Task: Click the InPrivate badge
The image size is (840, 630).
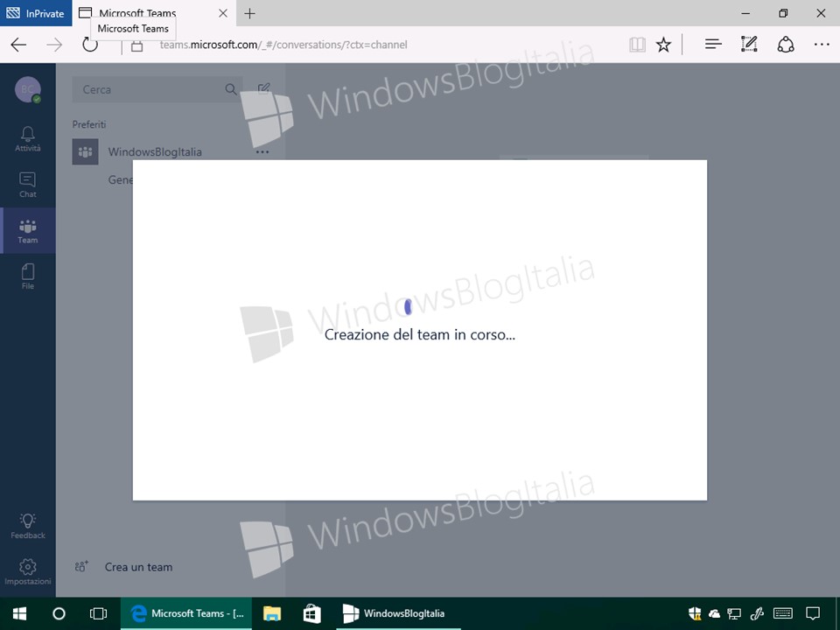Action: point(36,13)
